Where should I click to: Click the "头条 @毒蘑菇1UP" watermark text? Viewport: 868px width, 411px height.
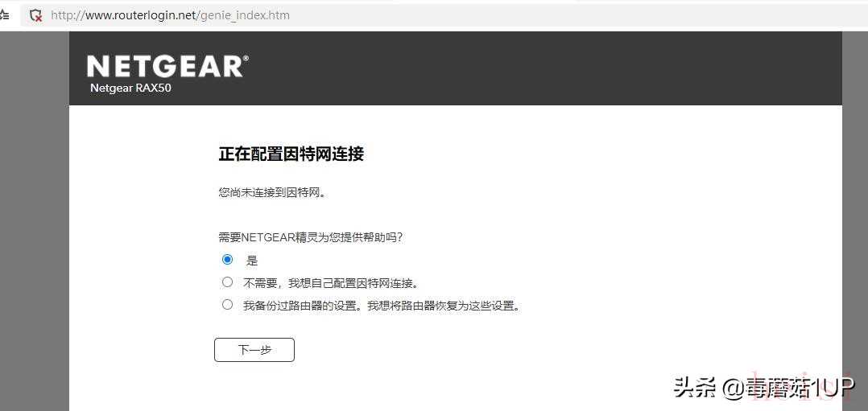[x=763, y=388]
